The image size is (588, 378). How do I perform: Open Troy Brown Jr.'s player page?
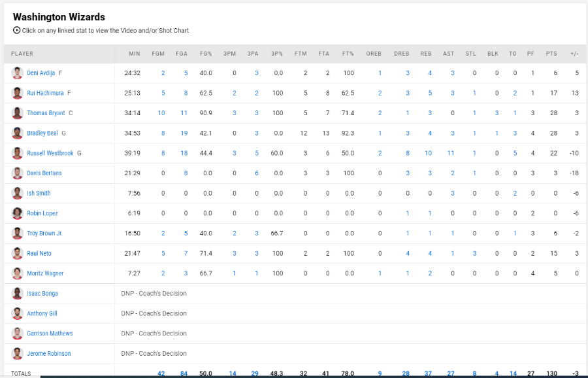[x=44, y=233]
